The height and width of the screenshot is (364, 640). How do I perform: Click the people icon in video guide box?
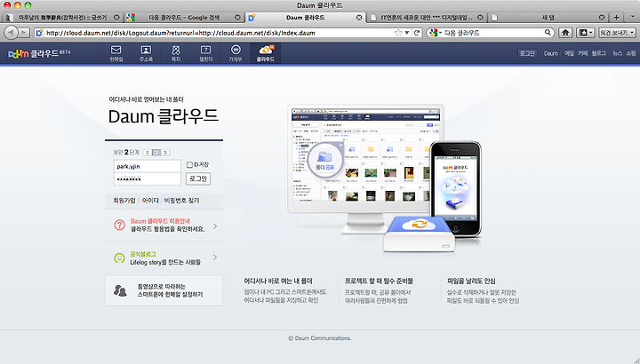click(120, 290)
